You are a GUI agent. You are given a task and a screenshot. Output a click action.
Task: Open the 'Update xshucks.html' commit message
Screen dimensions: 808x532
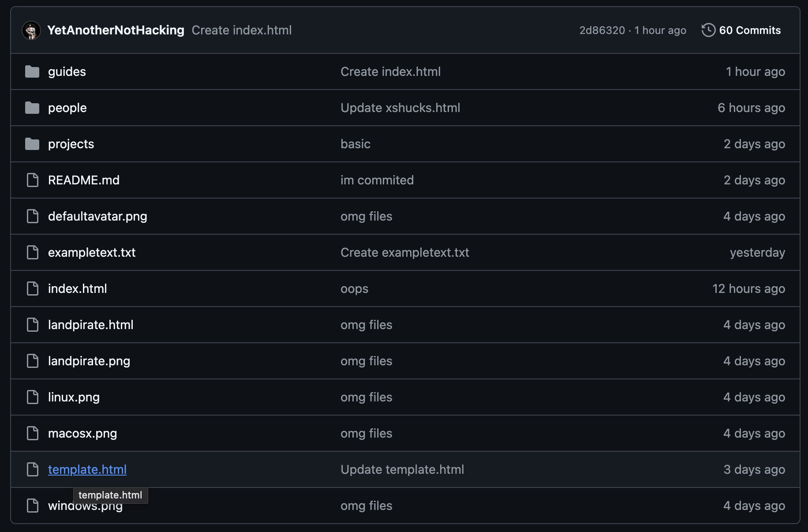click(x=400, y=108)
